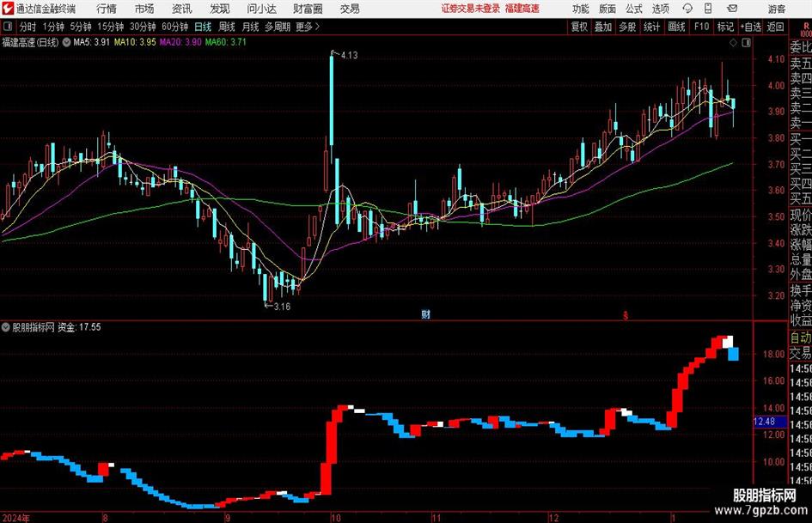Click the MA5: 3.91 label
Image resolution: width=812 pixels, height=523 pixels.
coord(92,42)
